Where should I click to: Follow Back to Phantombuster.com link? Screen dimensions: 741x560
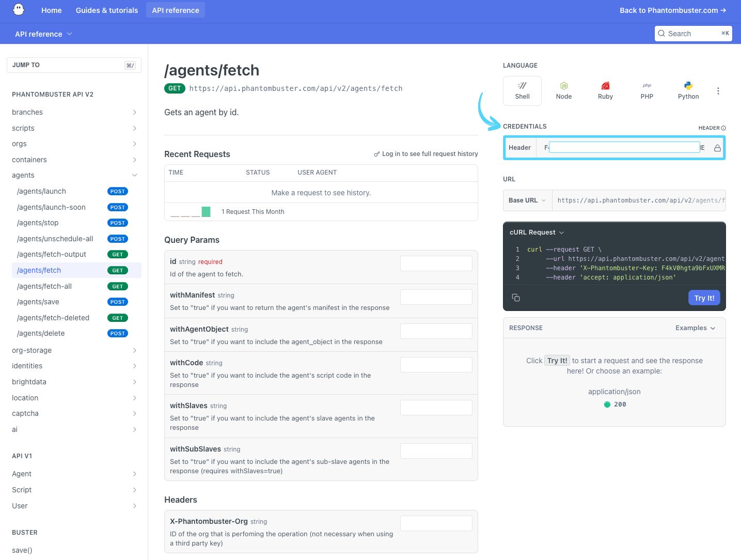673,10
